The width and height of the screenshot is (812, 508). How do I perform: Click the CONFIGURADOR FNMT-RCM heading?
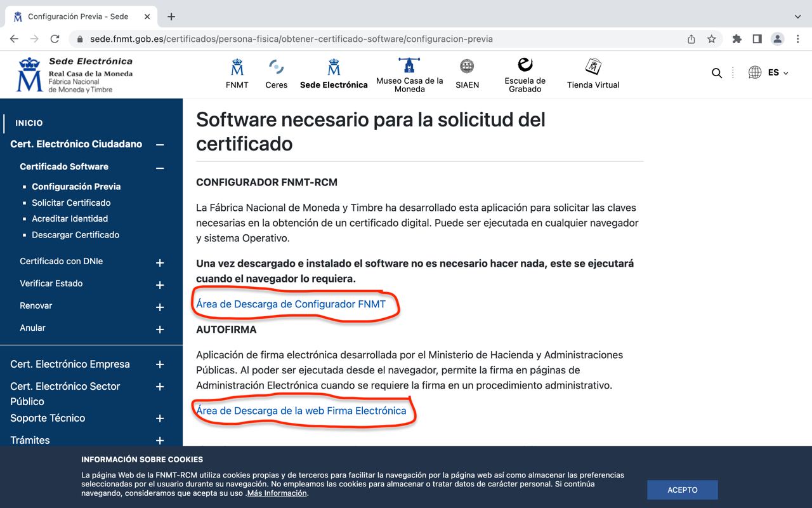click(x=266, y=182)
